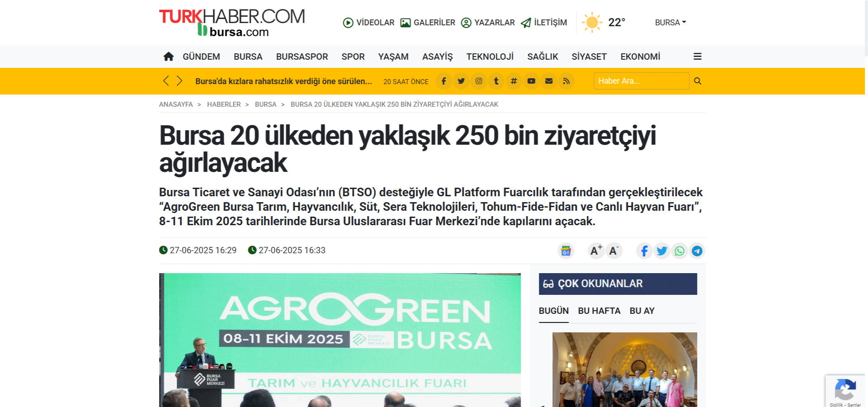The image size is (868, 407).
Task: Open the BURSASPOR menu item
Action: coord(302,57)
